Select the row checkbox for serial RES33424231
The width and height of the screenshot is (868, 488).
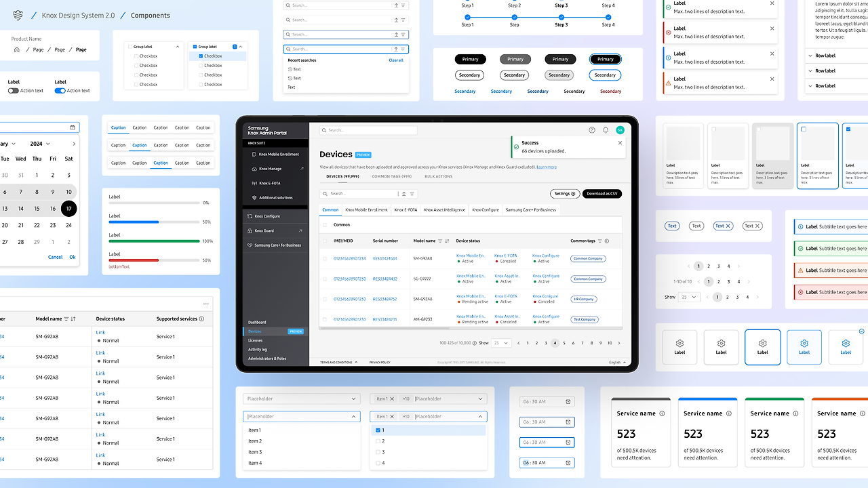click(325, 319)
